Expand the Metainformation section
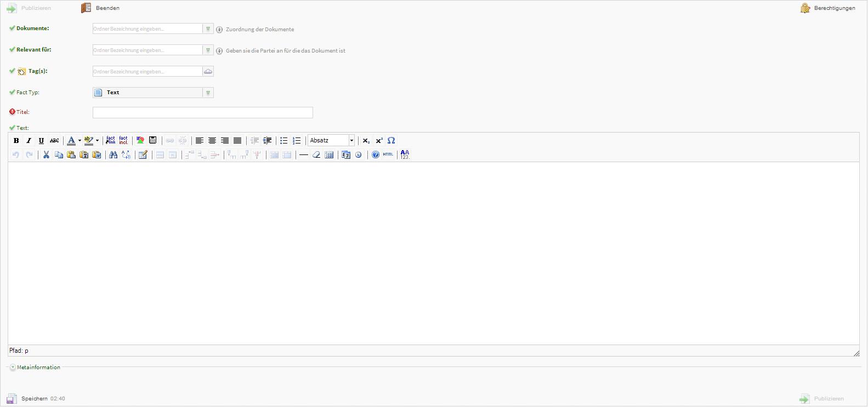The width and height of the screenshot is (868, 407). click(x=13, y=368)
